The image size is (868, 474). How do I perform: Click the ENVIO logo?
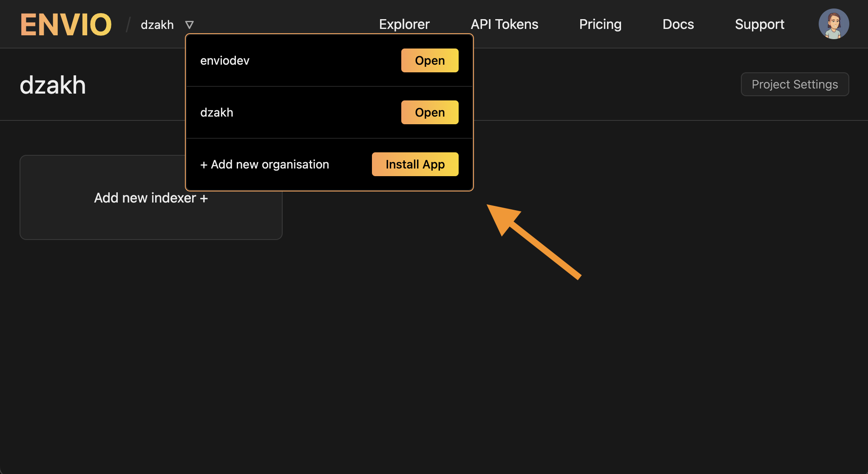[65, 24]
